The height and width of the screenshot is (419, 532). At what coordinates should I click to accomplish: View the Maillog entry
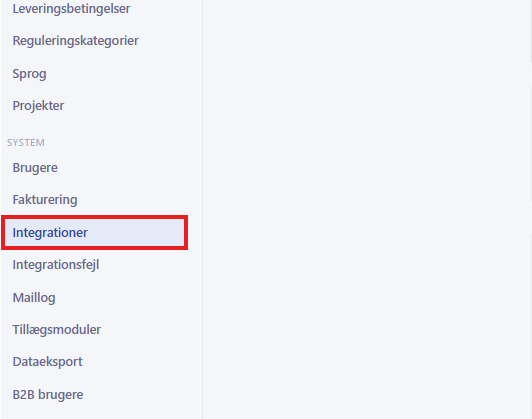(34, 298)
